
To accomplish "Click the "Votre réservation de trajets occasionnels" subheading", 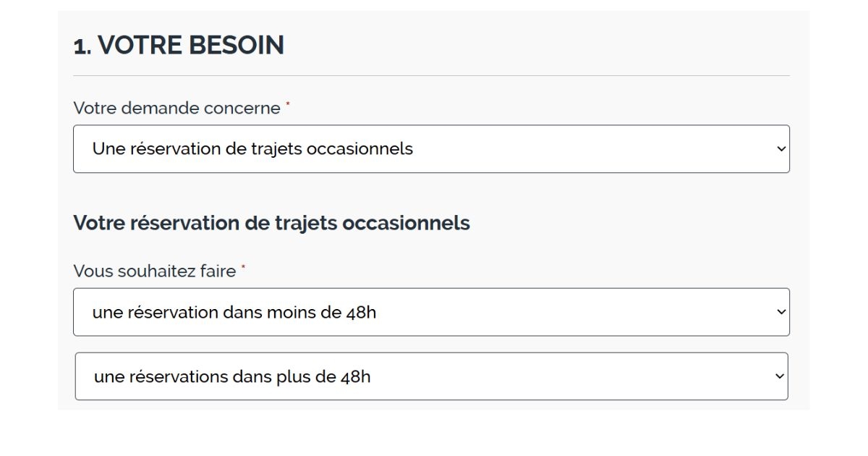I will 272,223.
